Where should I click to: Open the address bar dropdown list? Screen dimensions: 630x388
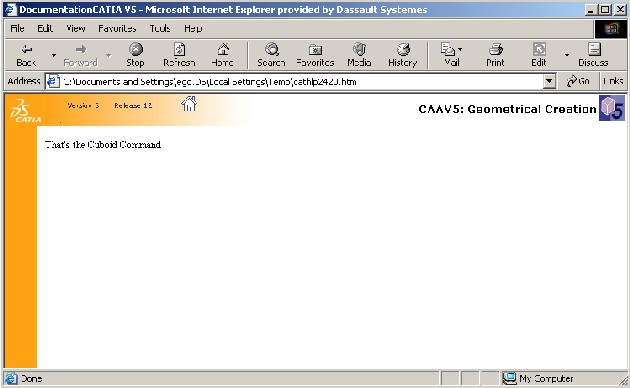click(549, 82)
